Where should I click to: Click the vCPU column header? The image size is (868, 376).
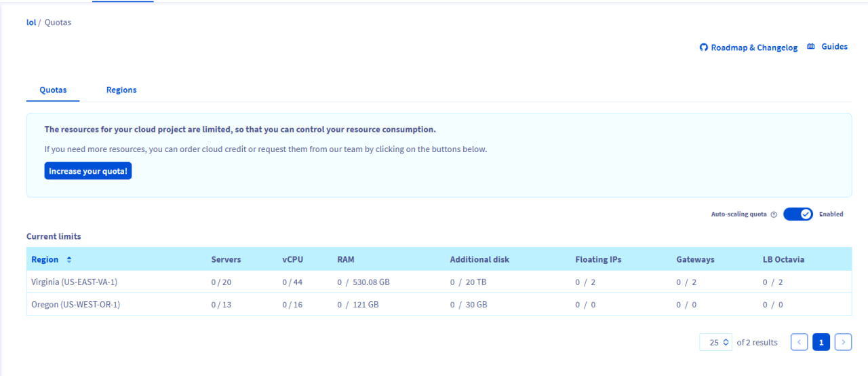coord(293,259)
